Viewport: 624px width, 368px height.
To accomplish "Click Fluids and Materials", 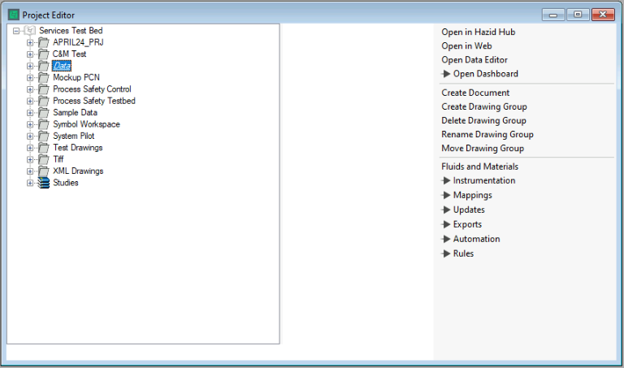I will click(480, 166).
